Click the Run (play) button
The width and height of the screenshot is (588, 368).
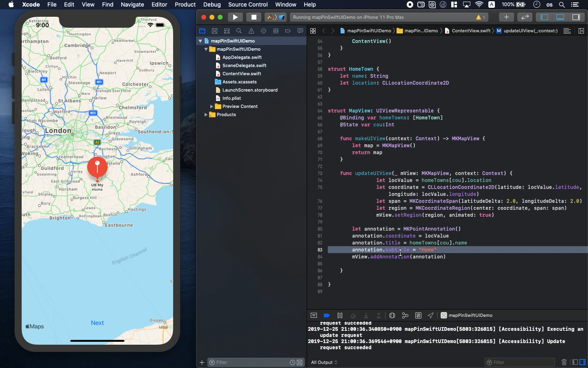235,17
